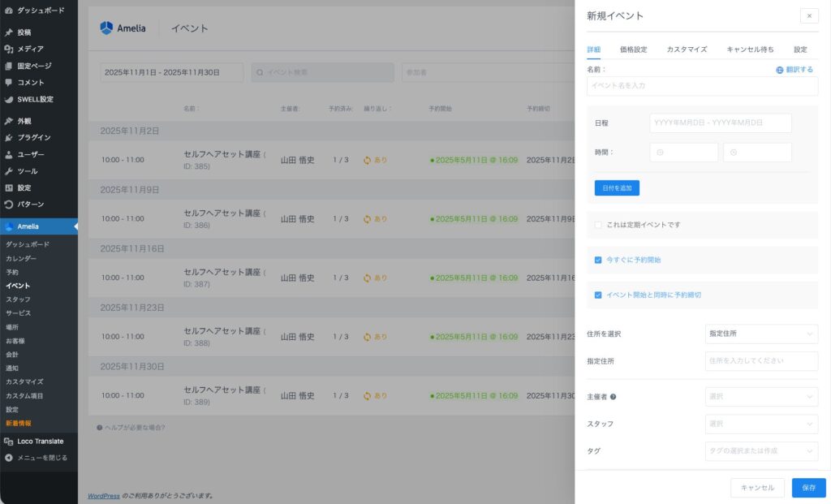Click the 保存 save button

click(x=808, y=488)
